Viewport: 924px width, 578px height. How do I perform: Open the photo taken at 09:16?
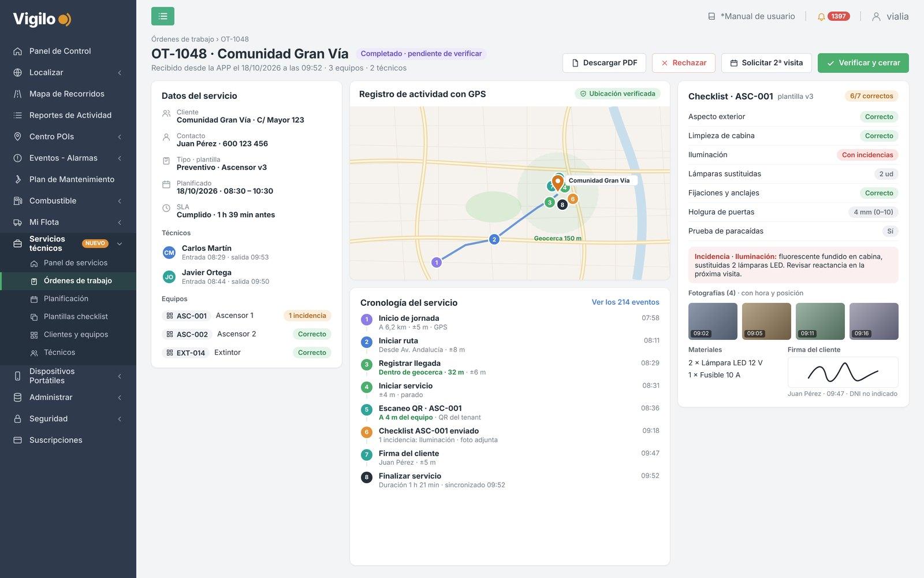874,321
